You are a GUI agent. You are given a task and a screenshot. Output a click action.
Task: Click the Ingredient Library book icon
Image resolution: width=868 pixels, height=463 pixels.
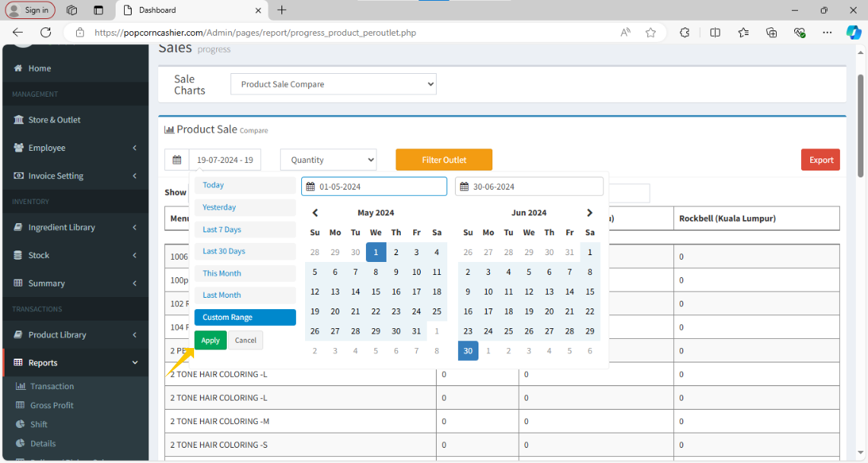click(18, 227)
